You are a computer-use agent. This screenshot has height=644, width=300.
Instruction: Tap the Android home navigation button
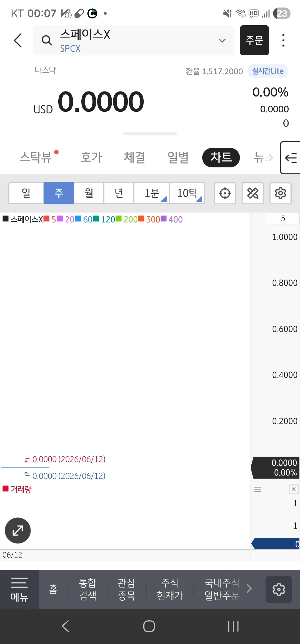149,626
